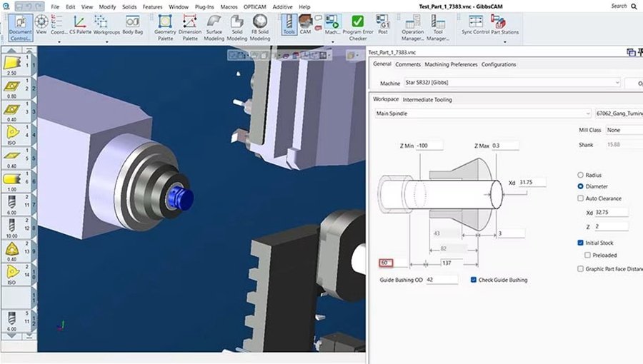
Task: Select the Radius radio button
Action: (580, 175)
